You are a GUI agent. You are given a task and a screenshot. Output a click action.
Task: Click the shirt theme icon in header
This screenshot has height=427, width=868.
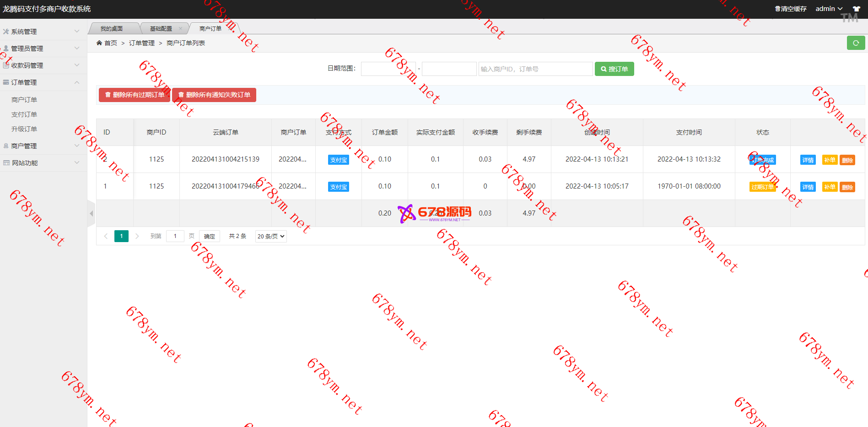pos(856,9)
